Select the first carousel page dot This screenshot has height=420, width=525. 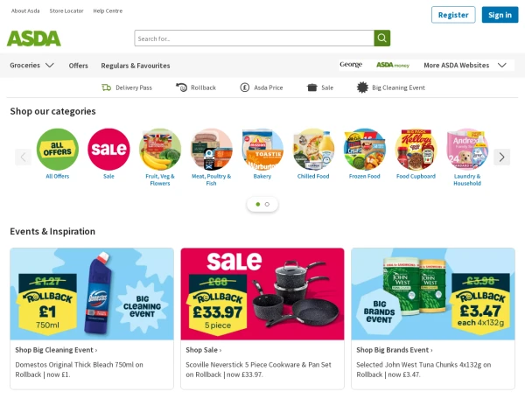(258, 204)
